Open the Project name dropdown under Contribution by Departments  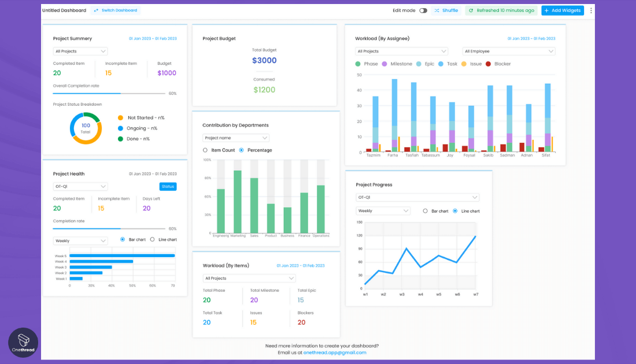[235, 138]
